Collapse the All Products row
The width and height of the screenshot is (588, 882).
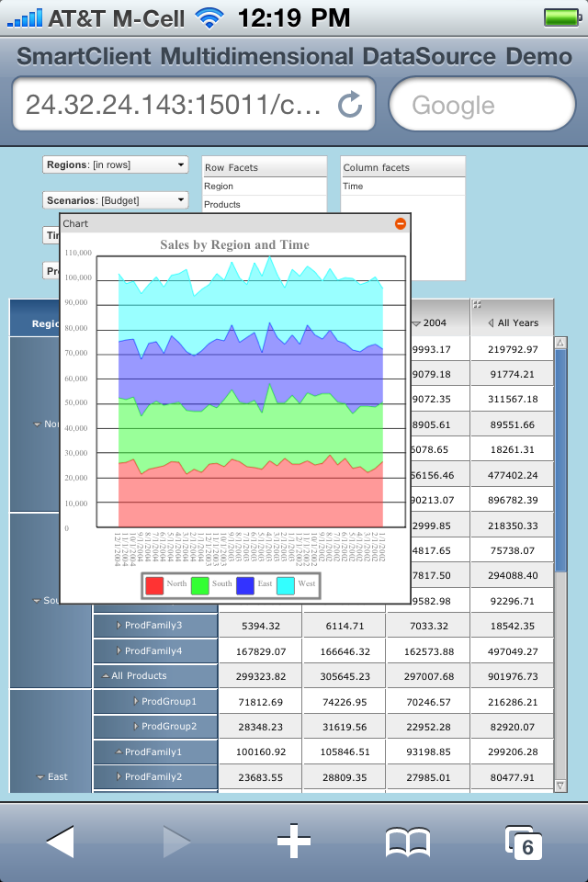click(x=106, y=676)
